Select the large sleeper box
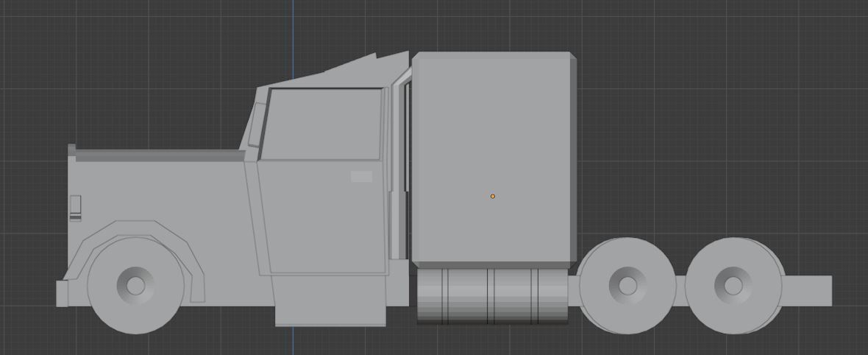Screen dimensions: 868x355 coord(494,161)
